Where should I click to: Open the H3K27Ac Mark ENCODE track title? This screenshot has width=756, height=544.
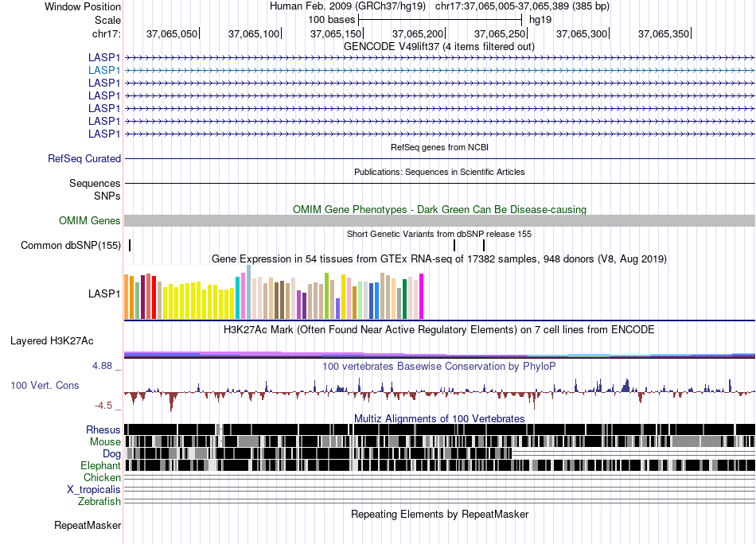[x=439, y=330]
